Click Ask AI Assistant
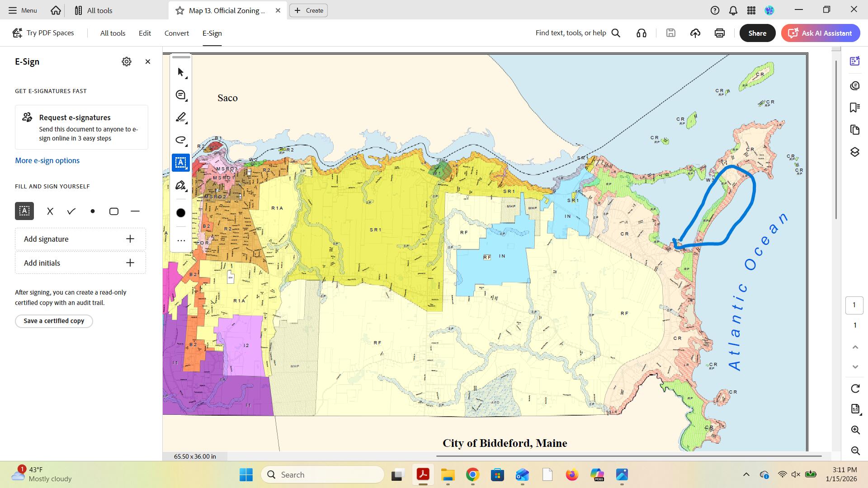868x488 pixels. coord(820,33)
